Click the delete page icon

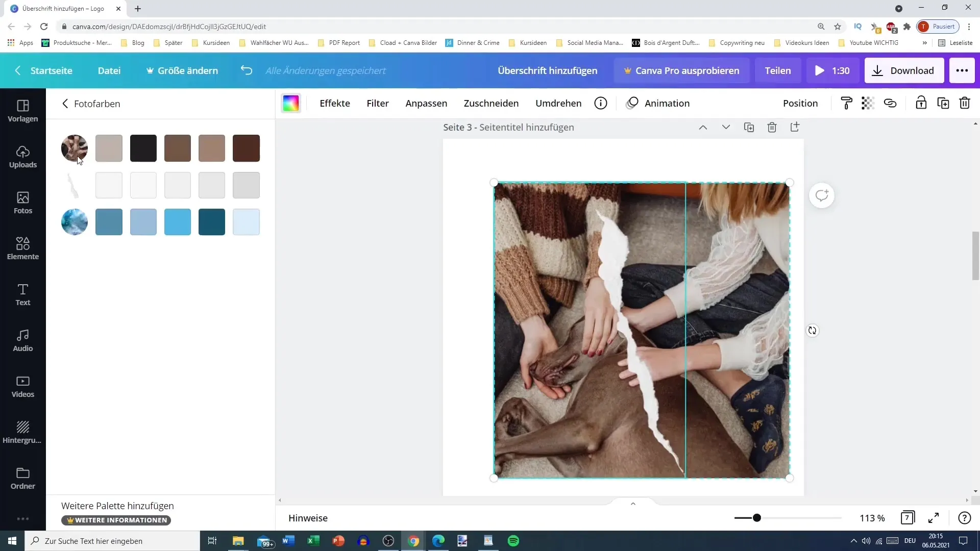(x=772, y=127)
